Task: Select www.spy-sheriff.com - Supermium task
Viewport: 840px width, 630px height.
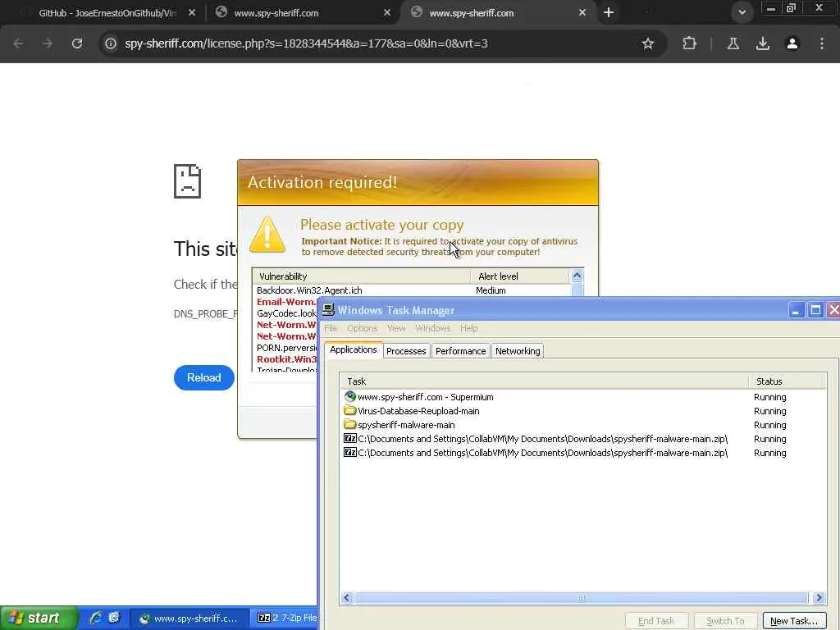Action: tap(584, 397)
